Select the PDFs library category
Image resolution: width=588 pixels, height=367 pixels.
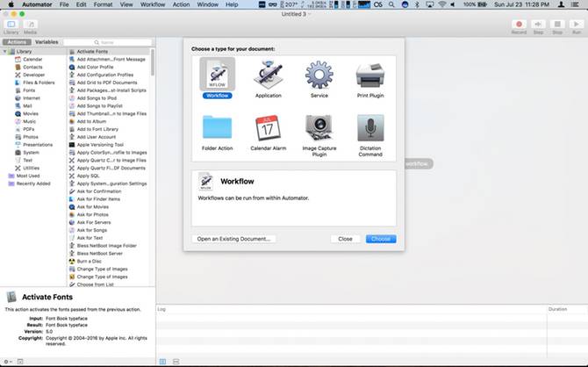(28, 129)
